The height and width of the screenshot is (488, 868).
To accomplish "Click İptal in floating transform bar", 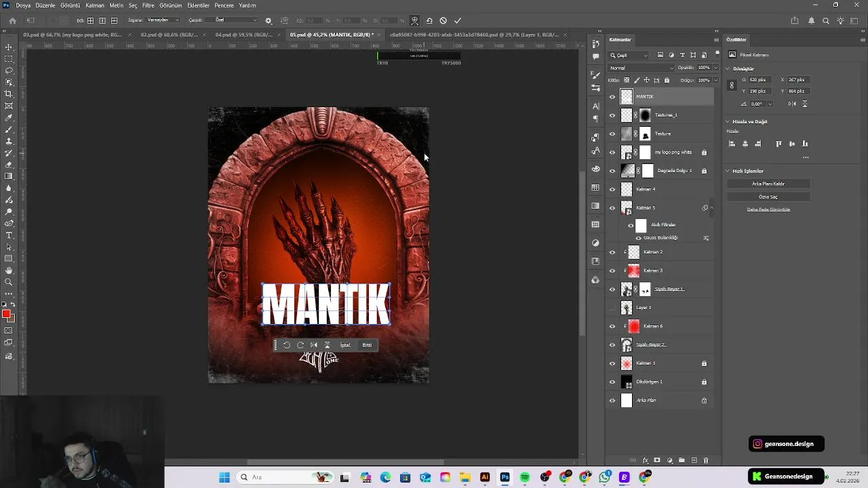I will pyautogui.click(x=345, y=345).
